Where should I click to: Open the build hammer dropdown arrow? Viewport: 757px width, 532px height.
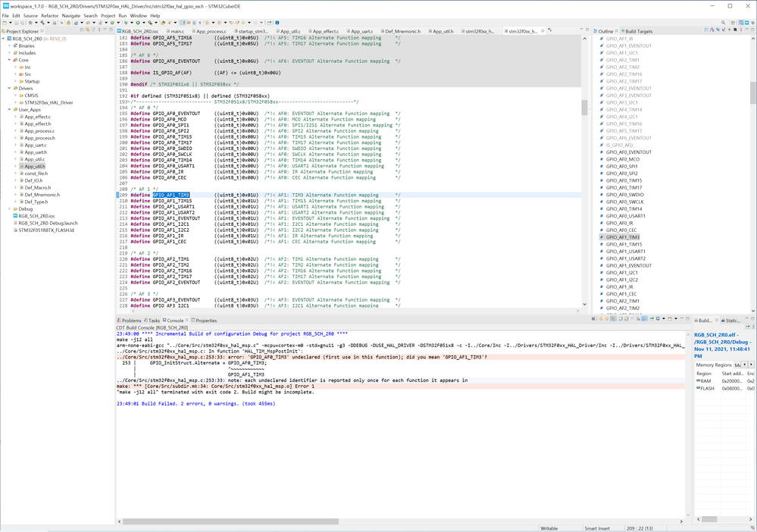[47, 23]
